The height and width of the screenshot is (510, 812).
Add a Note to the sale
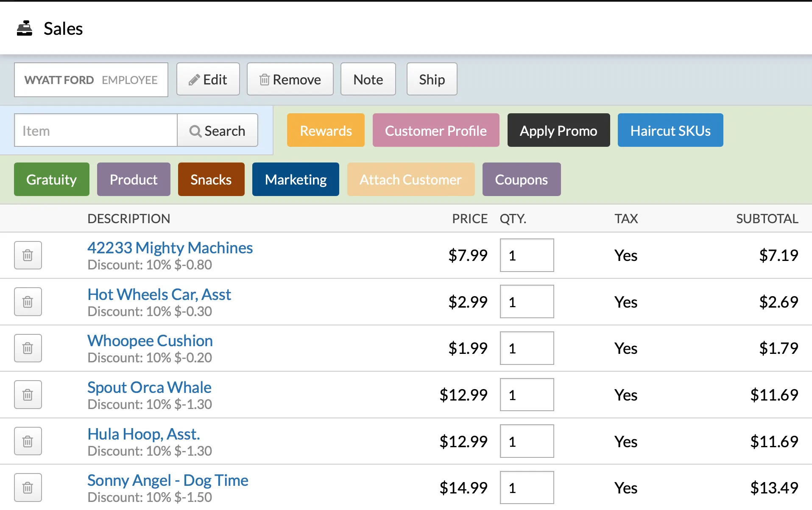pos(368,79)
